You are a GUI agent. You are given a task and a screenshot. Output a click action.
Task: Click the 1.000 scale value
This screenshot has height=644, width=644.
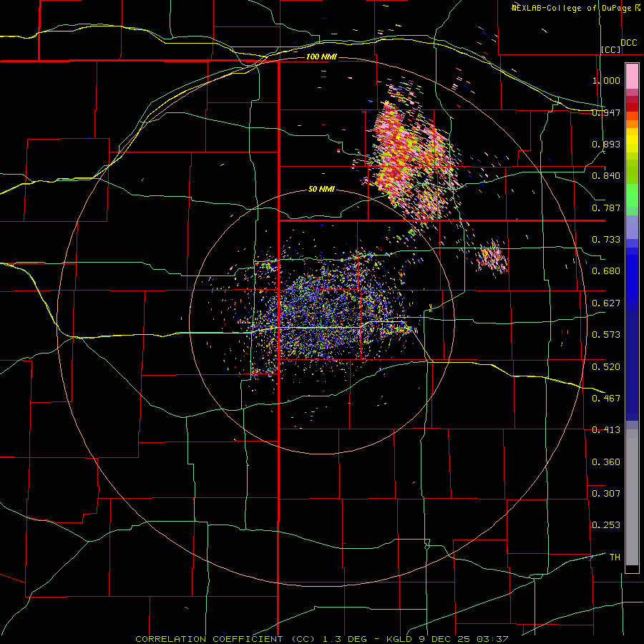tap(606, 80)
